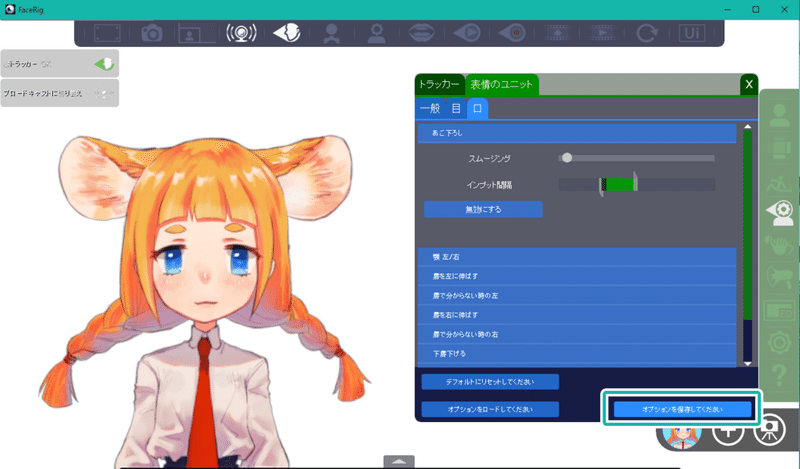Expand the 唇で分からない時の右 row
800x469 pixels.
coord(577,334)
